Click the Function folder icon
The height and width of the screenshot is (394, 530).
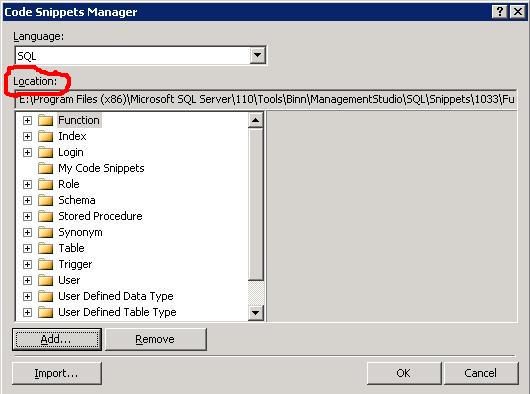point(45,120)
